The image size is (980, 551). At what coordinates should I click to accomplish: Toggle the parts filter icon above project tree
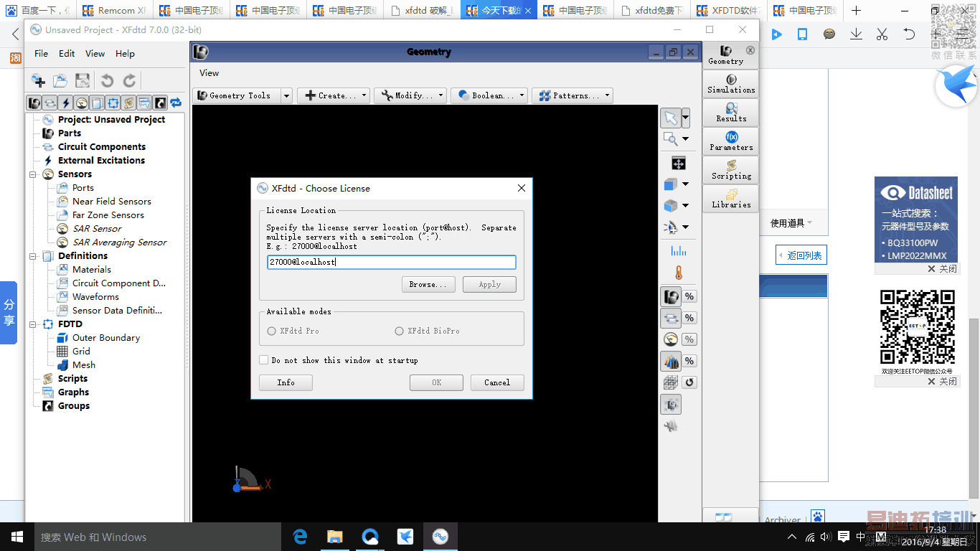click(34, 103)
